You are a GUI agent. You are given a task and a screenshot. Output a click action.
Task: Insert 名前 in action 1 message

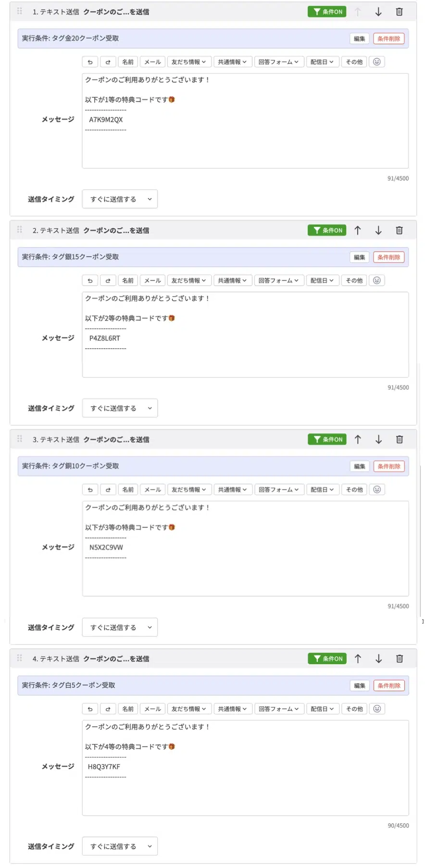128,62
